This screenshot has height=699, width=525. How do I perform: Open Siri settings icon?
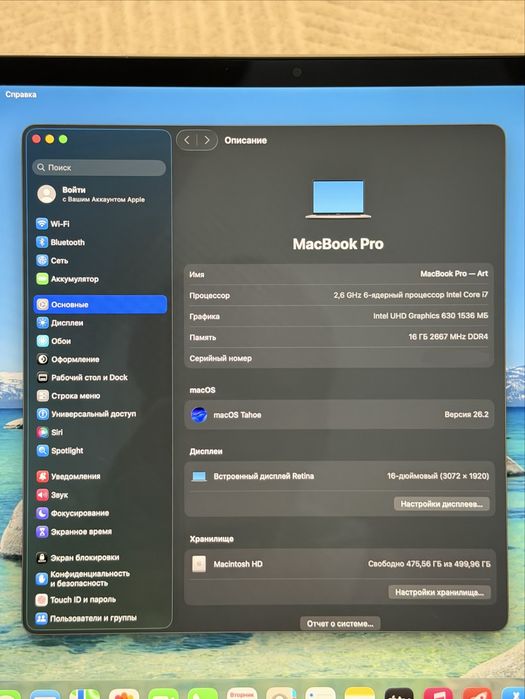[42, 432]
